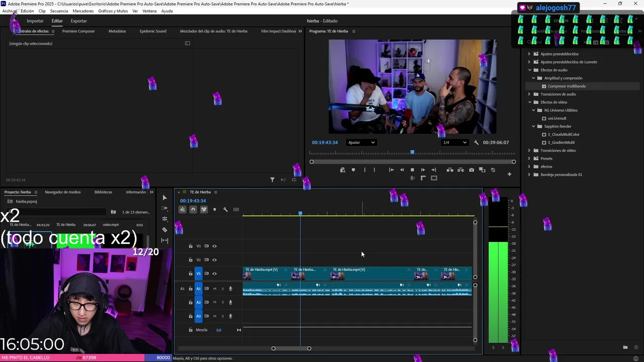Open the Secuencia menu

point(59,11)
